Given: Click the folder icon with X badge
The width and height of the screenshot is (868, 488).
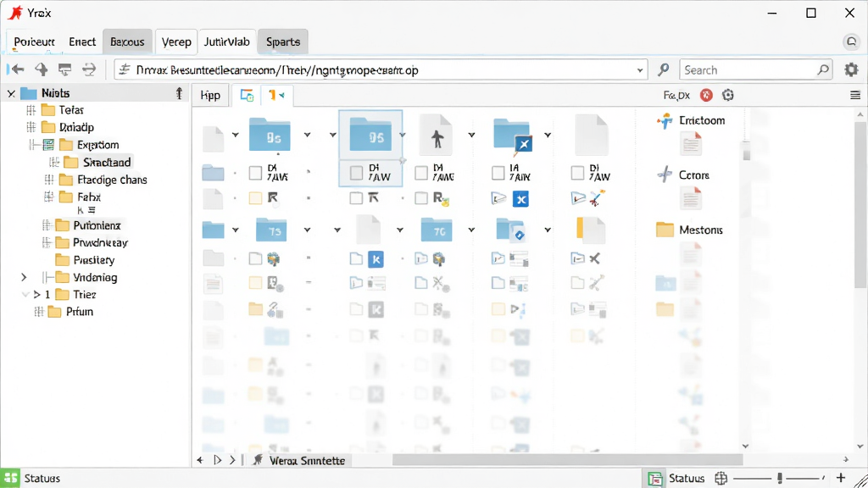Looking at the screenshot, I should pyautogui.click(x=513, y=135).
